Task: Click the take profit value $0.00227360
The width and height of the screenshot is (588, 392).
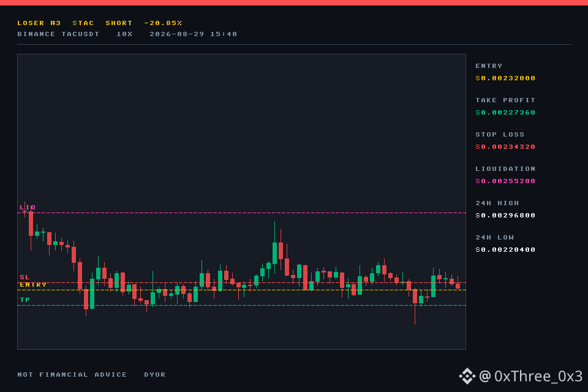Action: click(x=505, y=113)
